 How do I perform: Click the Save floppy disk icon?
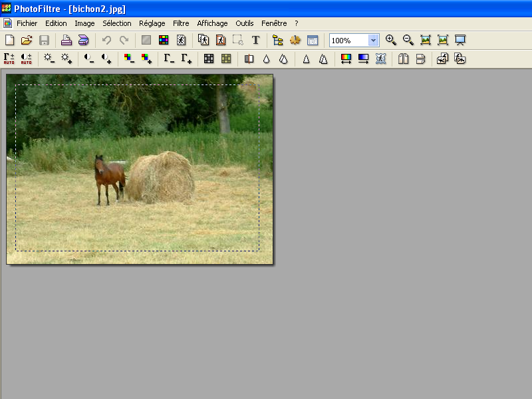click(x=44, y=40)
